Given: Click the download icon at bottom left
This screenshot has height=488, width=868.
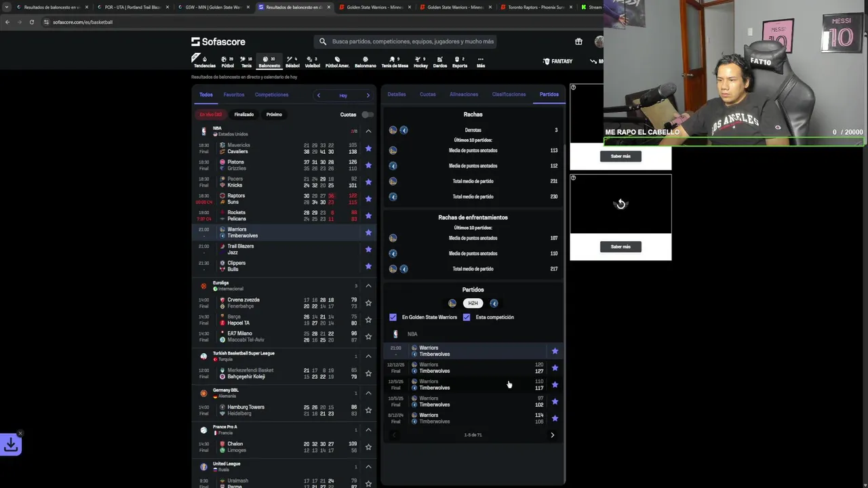Looking at the screenshot, I should click(11, 445).
